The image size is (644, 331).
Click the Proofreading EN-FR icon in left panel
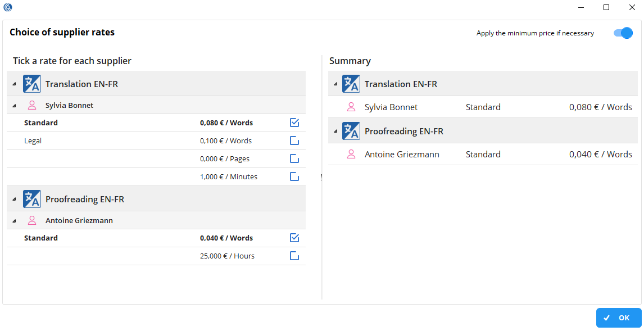(32, 199)
